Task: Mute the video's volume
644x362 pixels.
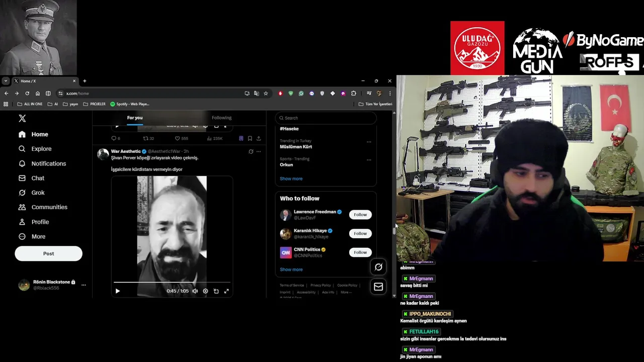Action: pos(195,291)
